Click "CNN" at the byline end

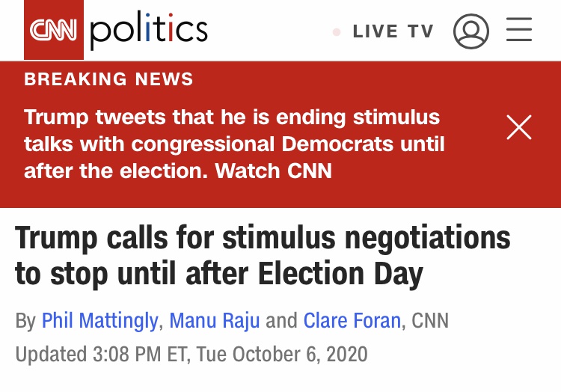[430, 320]
